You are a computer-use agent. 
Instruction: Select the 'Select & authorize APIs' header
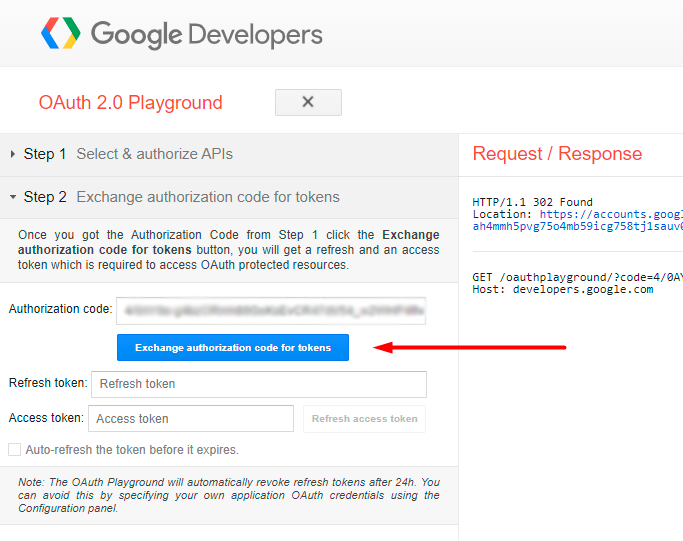[x=154, y=154]
